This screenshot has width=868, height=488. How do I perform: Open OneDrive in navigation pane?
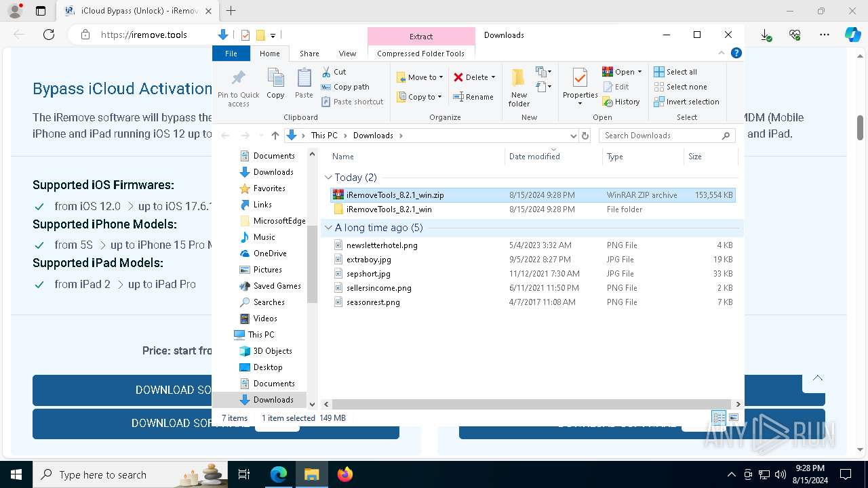269,253
